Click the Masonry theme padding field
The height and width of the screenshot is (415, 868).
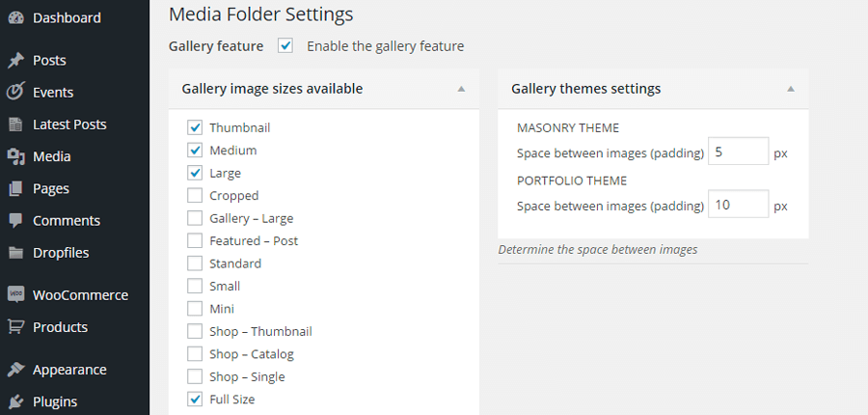click(739, 152)
